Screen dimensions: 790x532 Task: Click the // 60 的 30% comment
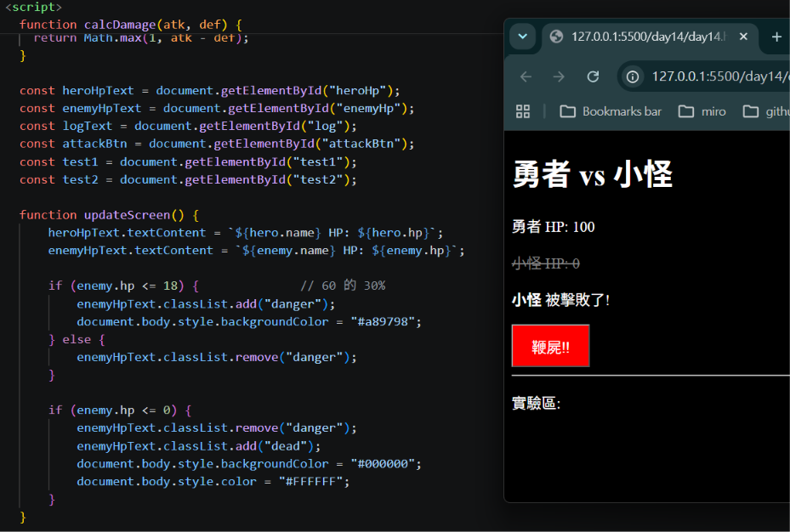click(x=343, y=286)
